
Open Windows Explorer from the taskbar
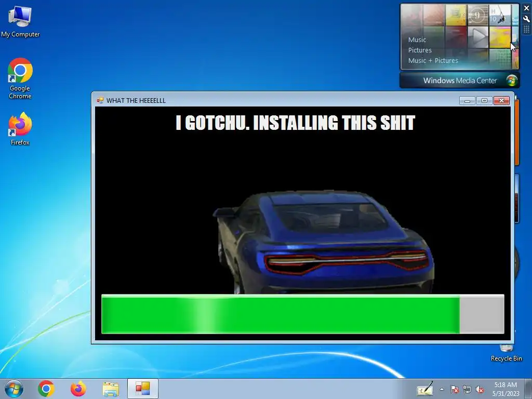point(111,389)
